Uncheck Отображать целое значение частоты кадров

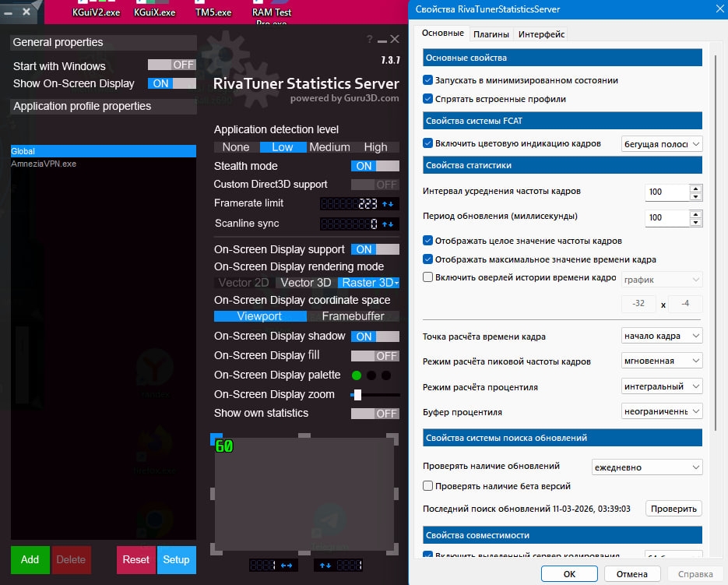[428, 240]
